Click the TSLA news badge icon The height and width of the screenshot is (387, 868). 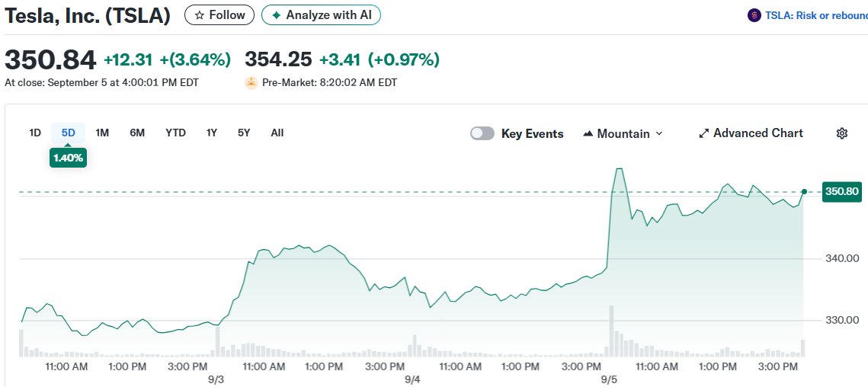(x=754, y=15)
